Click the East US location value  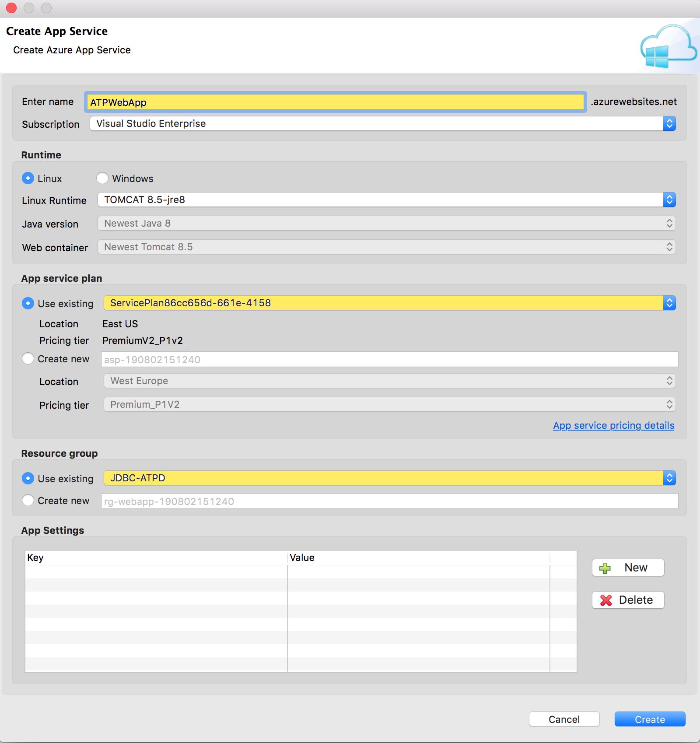click(120, 324)
